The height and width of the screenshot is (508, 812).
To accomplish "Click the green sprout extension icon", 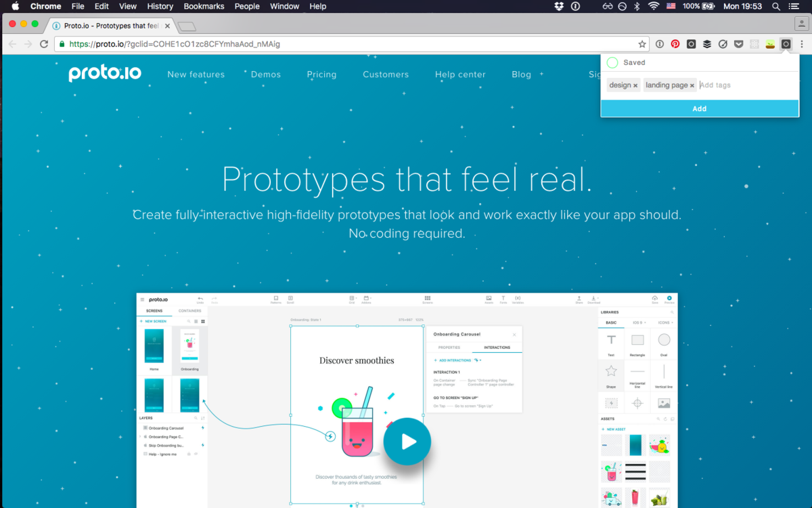I will (x=770, y=44).
